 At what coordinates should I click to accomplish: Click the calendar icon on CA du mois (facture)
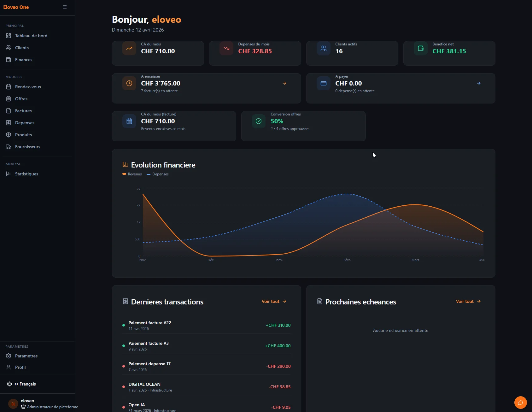pos(129,121)
